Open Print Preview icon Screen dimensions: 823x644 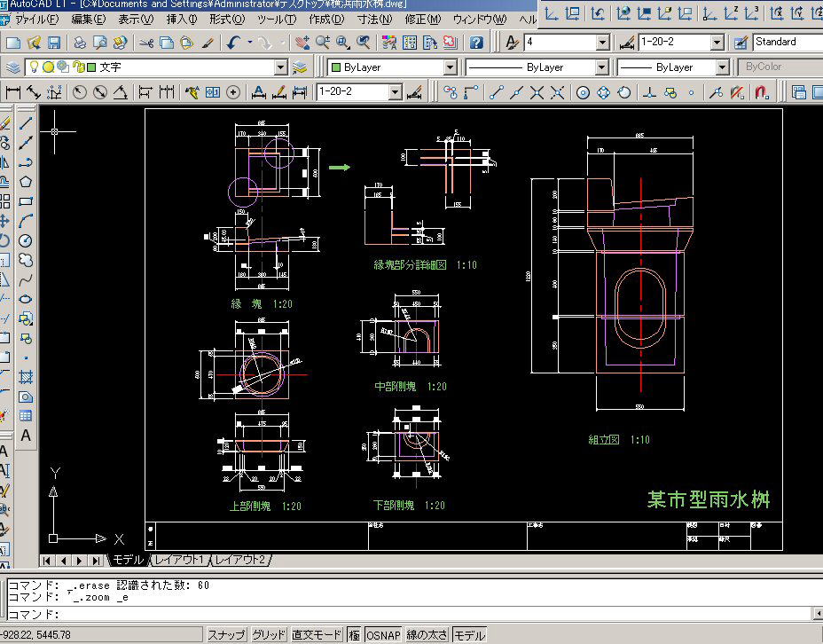coord(99,43)
